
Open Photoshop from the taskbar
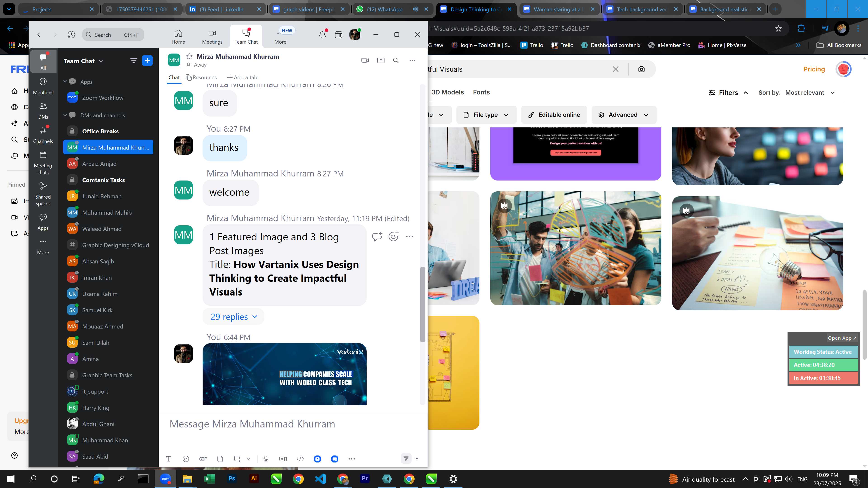point(231,479)
